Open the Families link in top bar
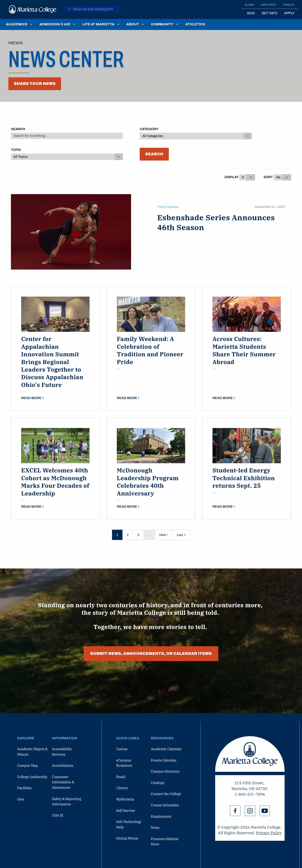The width and height of the screenshot is (302, 868). 289,5
